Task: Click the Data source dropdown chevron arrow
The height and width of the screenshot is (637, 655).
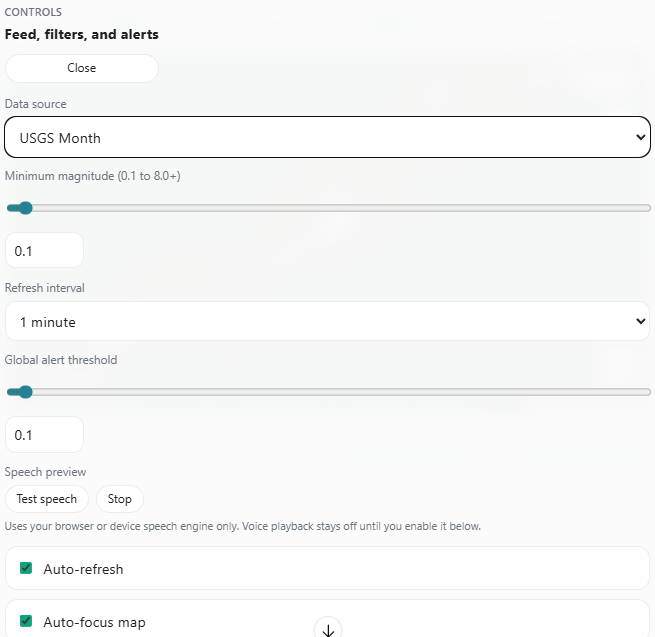Action: pyautogui.click(x=640, y=138)
